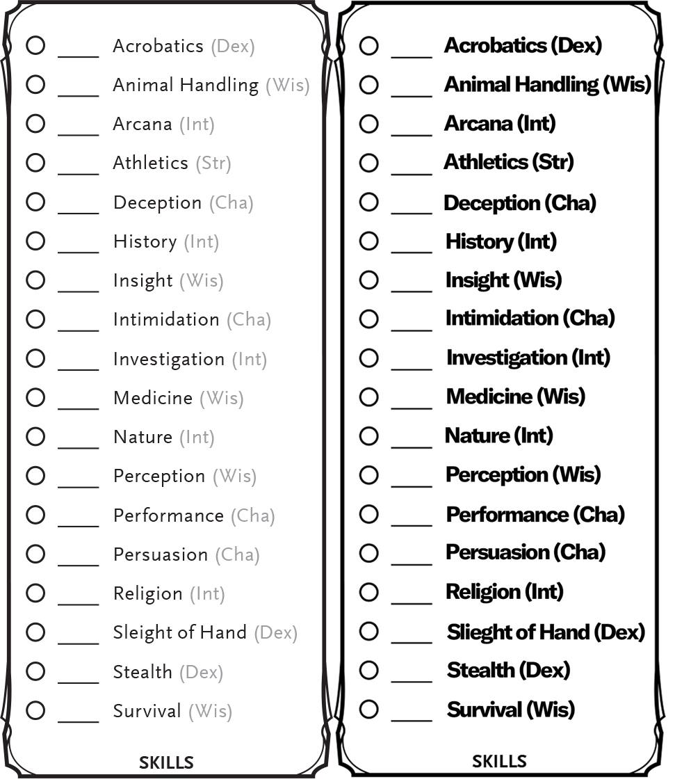
Task: Select Stealth proficiency circle in right panel
Action: tap(368, 670)
